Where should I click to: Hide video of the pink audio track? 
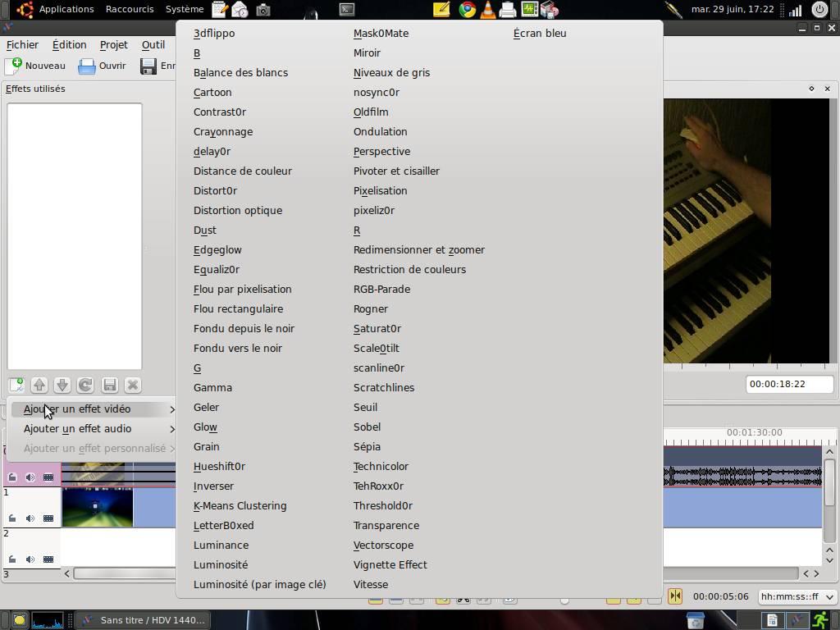coord(48,477)
